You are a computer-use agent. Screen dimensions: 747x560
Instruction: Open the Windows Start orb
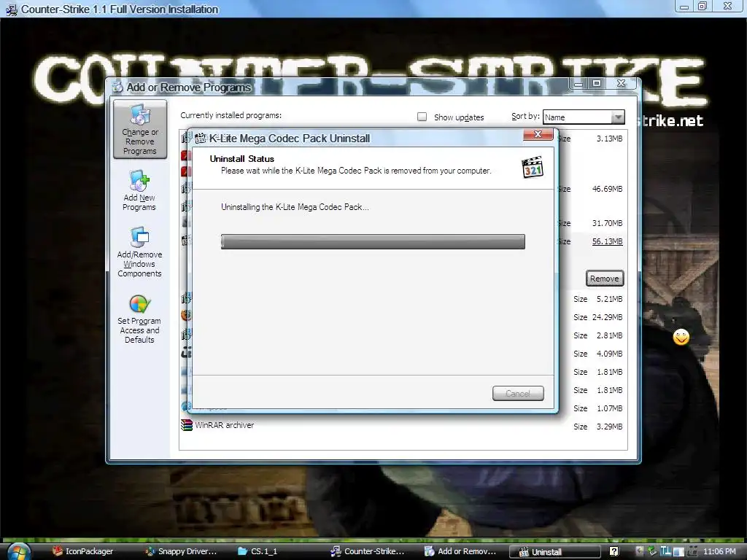click(19, 551)
